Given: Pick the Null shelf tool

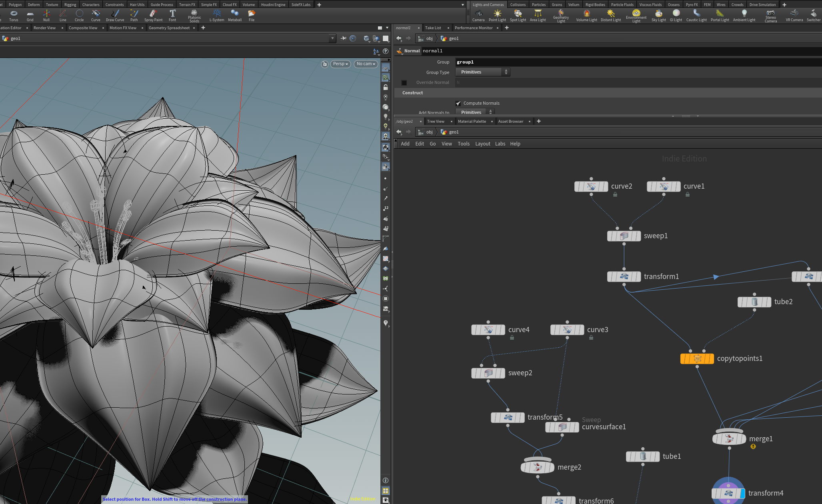Looking at the screenshot, I should [46, 16].
